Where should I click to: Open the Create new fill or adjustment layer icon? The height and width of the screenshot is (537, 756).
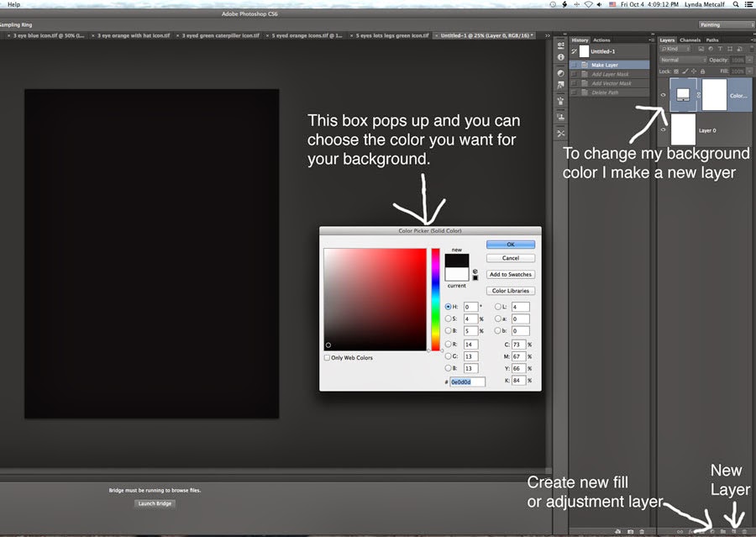pos(711,531)
